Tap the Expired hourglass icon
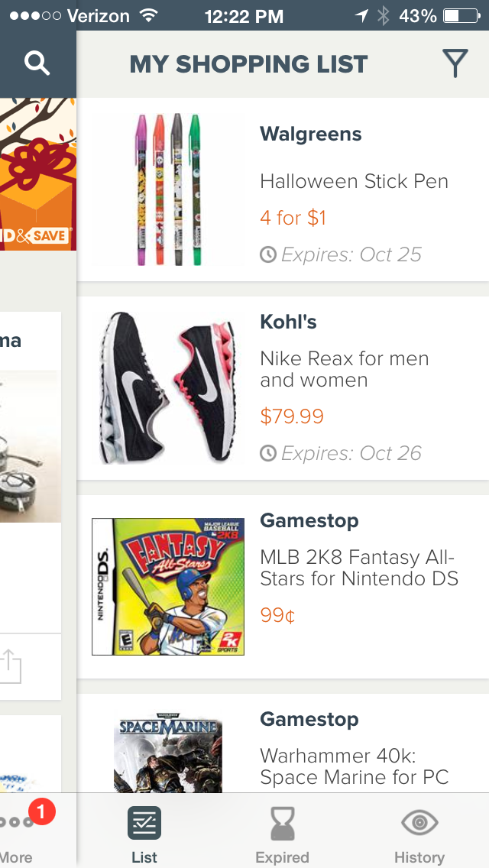 [282, 824]
